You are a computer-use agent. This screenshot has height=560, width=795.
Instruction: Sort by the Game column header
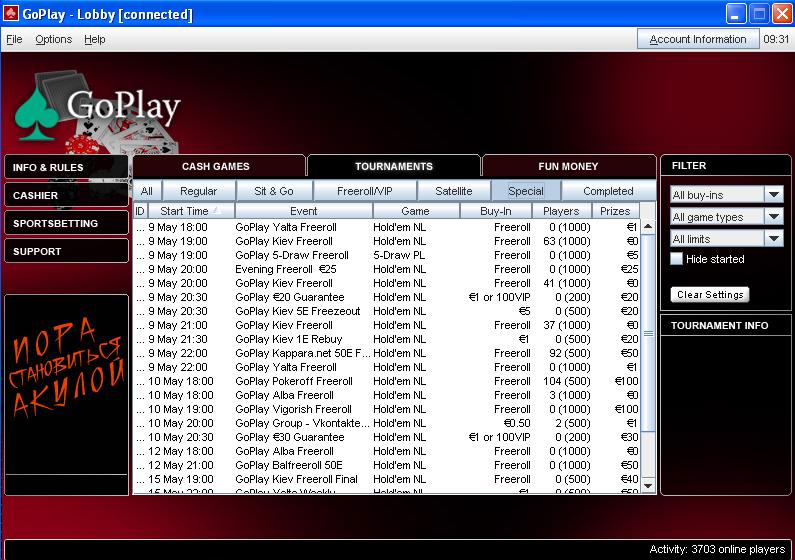[x=416, y=211]
